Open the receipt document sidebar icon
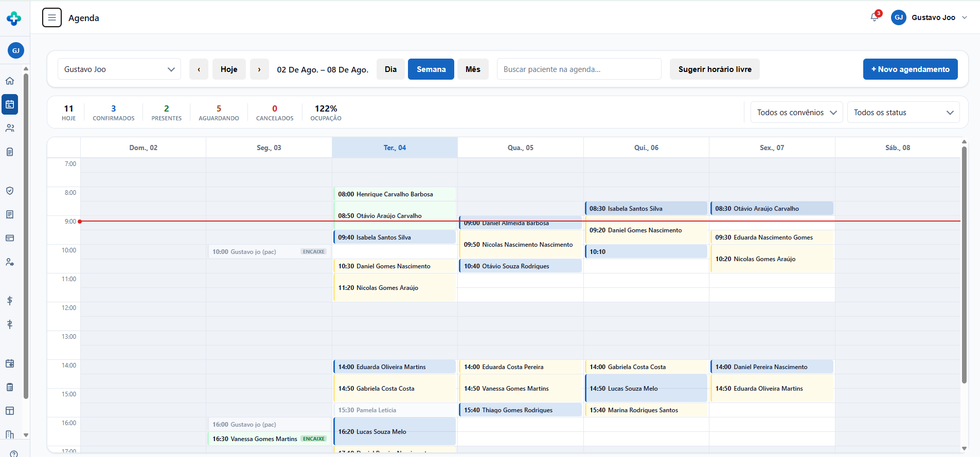This screenshot has width=980, height=457. tap(10, 214)
